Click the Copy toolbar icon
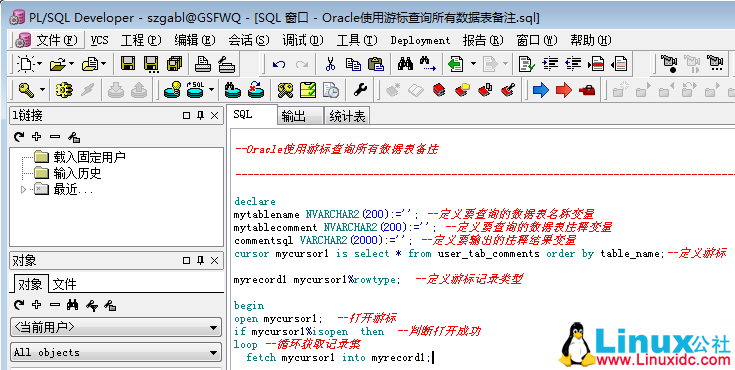The height and width of the screenshot is (370, 735). (353, 64)
